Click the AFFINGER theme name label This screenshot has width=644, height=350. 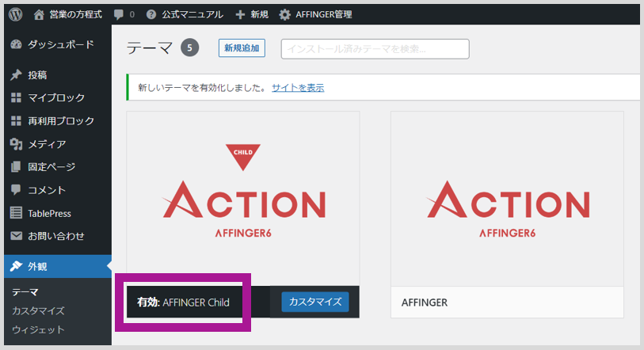tap(425, 302)
